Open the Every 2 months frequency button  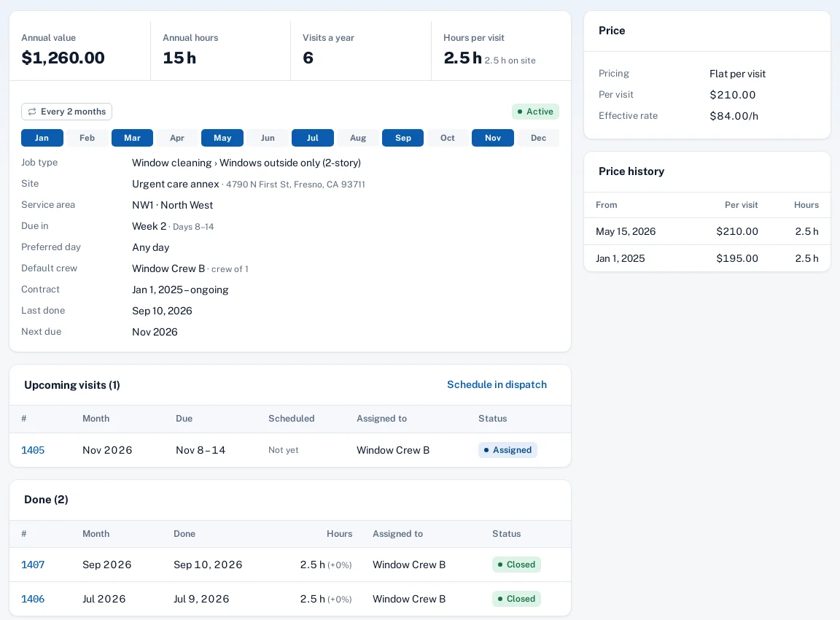coord(66,112)
